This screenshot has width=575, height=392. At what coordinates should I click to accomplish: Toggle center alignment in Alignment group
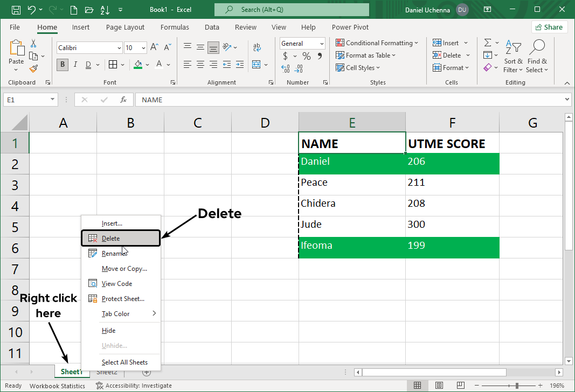(200, 65)
